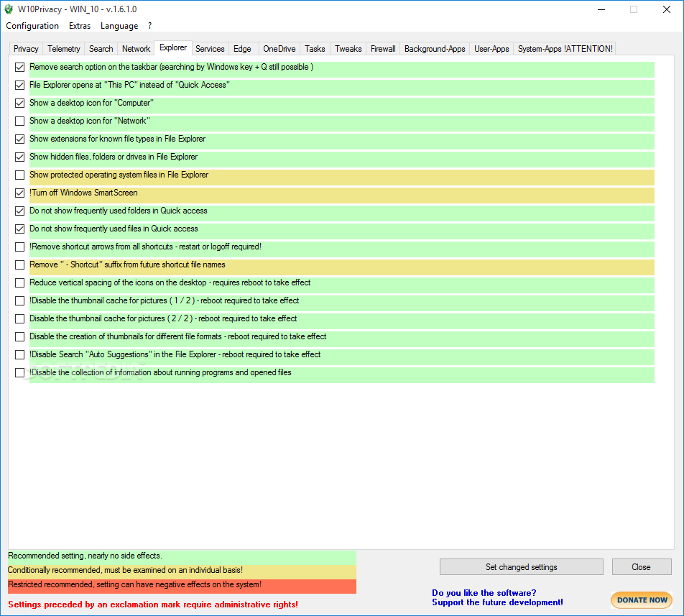Screen dimensions: 684x616
Task: Switch to the Background-Apps tab
Action: [435, 49]
